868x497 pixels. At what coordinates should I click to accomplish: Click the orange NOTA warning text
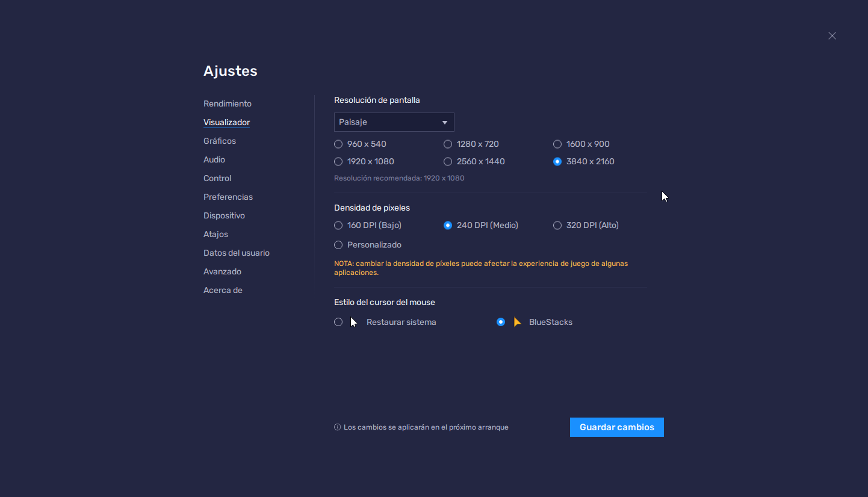point(481,268)
